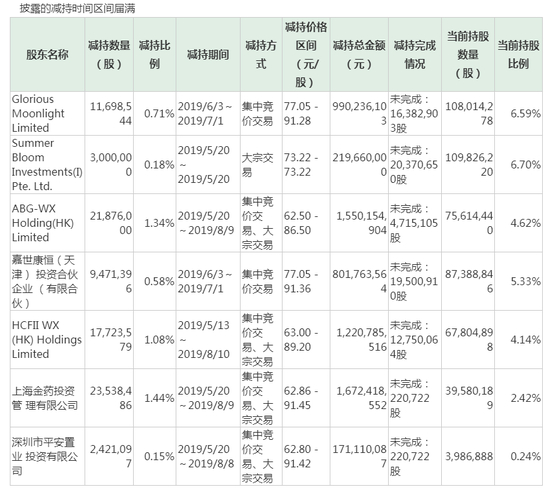Click the HCFII WX (HK) Holdings cell

coord(47,340)
